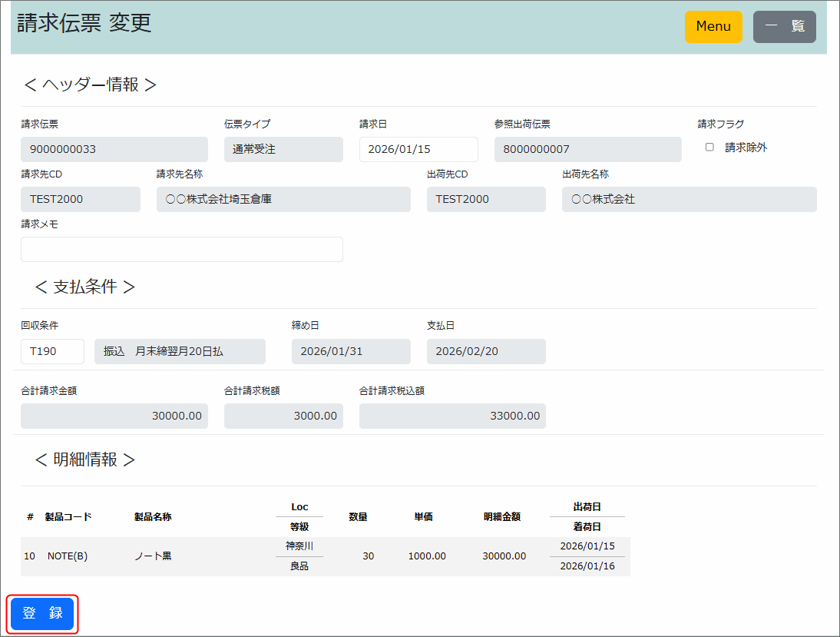Click into the 請求メモ memo field
This screenshot has width=840, height=637.
182,250
